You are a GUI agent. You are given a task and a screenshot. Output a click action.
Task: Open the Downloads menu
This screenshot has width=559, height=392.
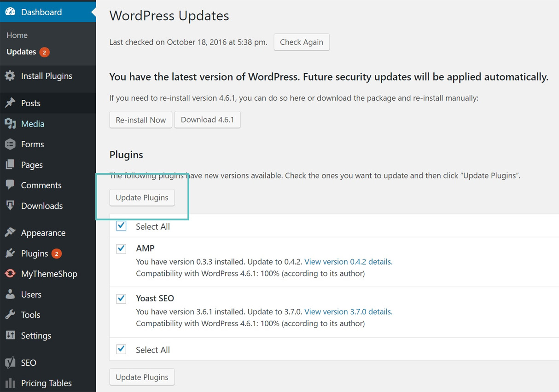48,206
